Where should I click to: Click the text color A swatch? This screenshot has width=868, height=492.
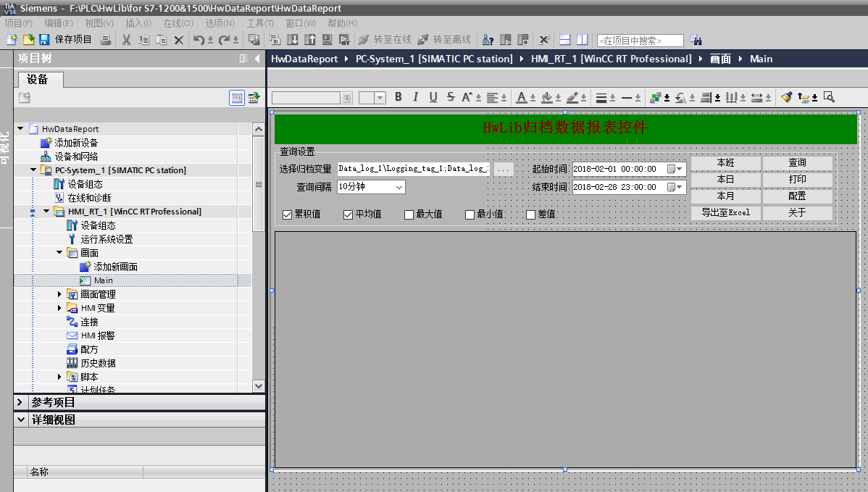[522, 97]
